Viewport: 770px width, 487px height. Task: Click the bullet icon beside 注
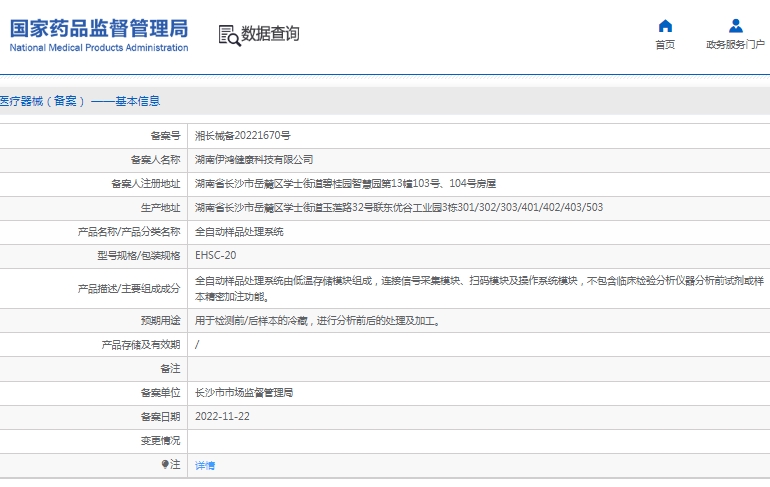tap(165, 464)
